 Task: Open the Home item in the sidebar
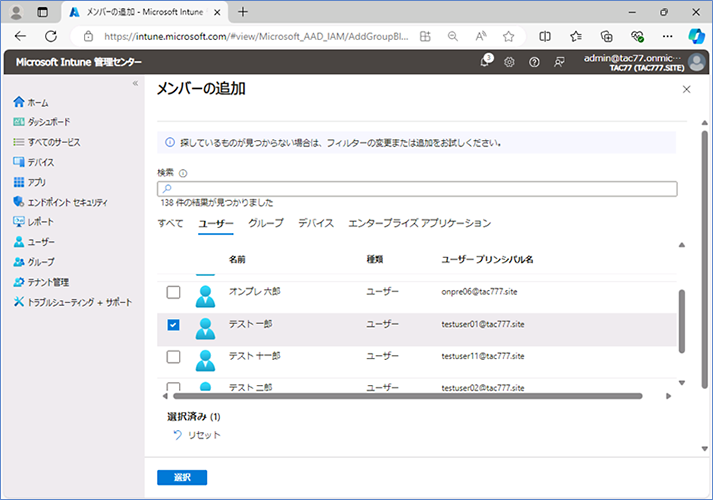click(31, 102)
